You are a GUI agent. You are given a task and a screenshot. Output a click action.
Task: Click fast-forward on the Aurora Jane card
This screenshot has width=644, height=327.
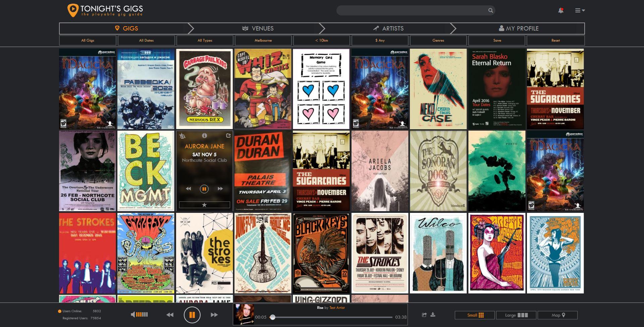point(220,189)
